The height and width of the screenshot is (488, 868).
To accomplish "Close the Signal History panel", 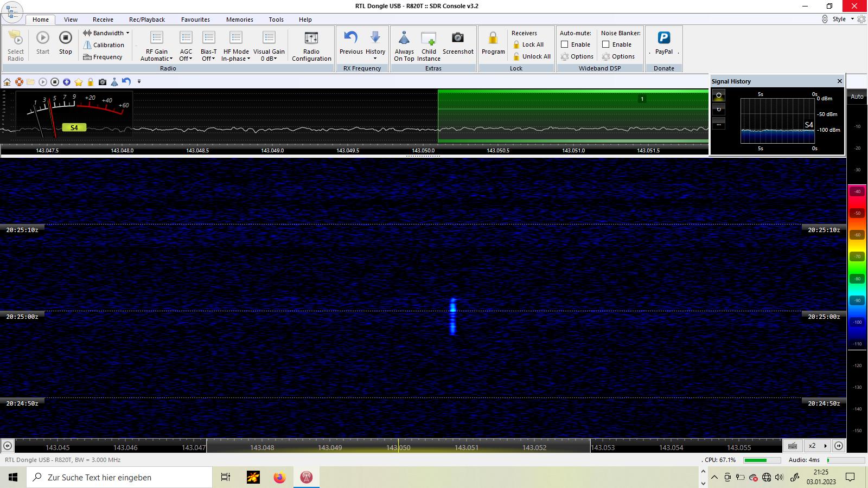I will pos(840,81).
